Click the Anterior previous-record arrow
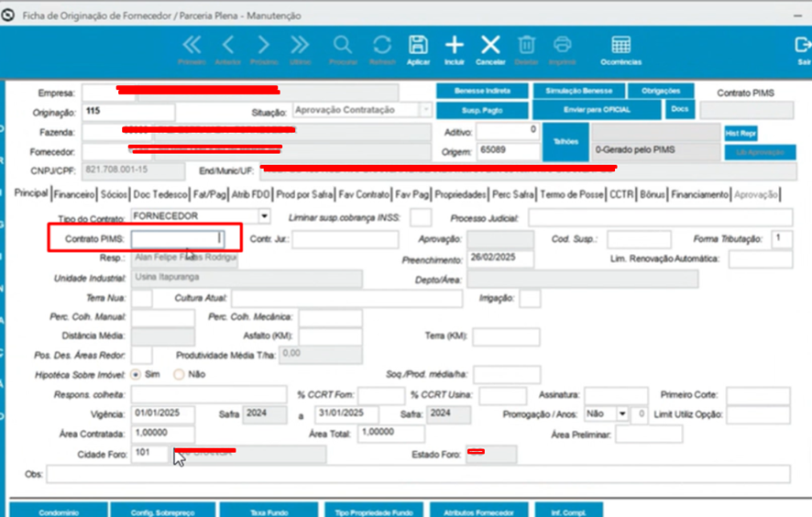This screenshot has width=812, height=517. (x=228, y=45)
